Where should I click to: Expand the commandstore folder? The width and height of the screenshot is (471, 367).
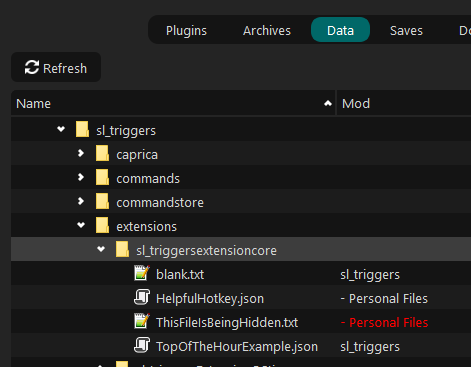coord(81,201)
